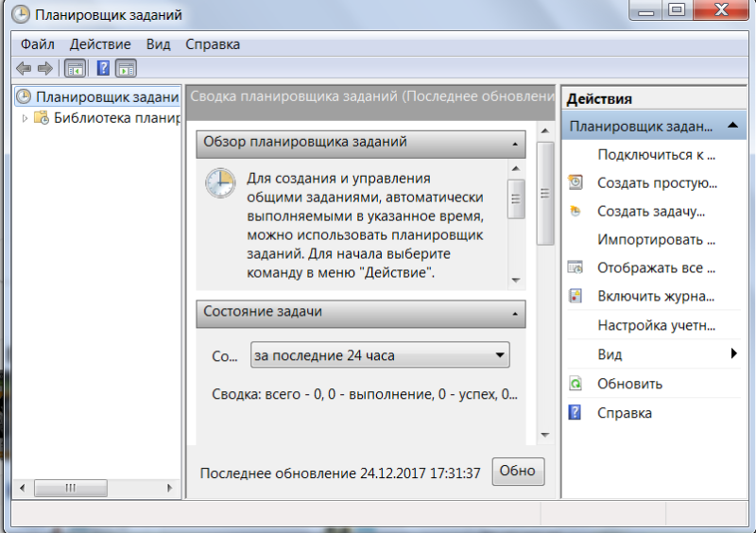Click the Включить журнал icon
This screenshot has width=756, height=533.
point(576,296)
